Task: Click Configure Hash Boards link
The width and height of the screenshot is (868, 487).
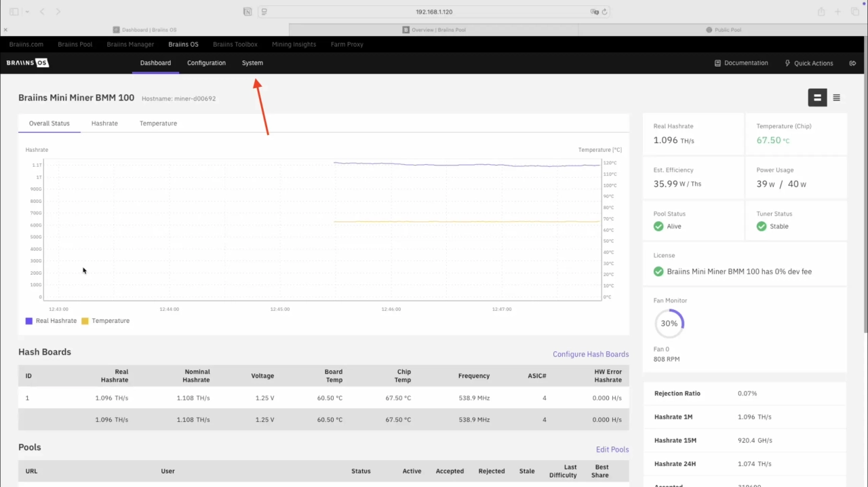Action: pyautogui.click(x=591, y=354)
